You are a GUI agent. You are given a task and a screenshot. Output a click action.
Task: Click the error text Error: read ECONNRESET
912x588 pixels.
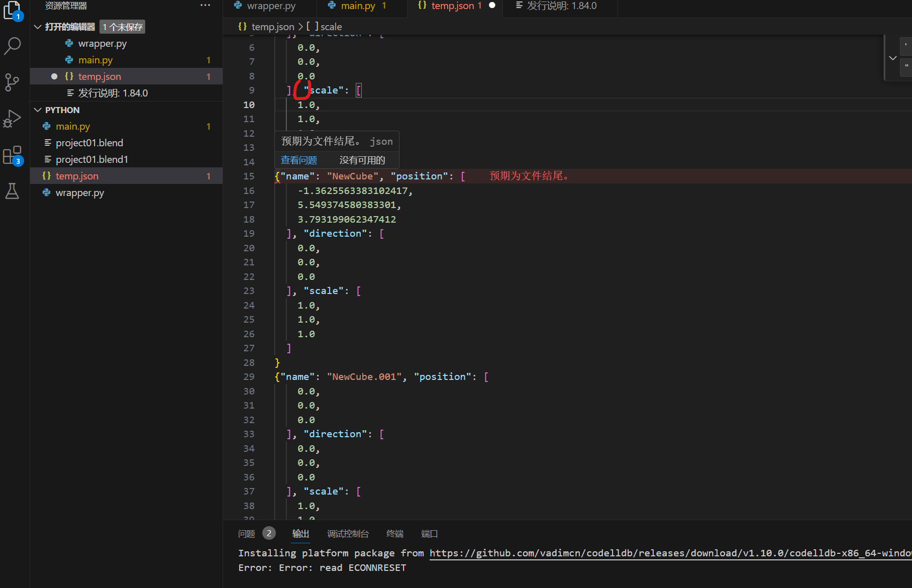pos(322,568)
